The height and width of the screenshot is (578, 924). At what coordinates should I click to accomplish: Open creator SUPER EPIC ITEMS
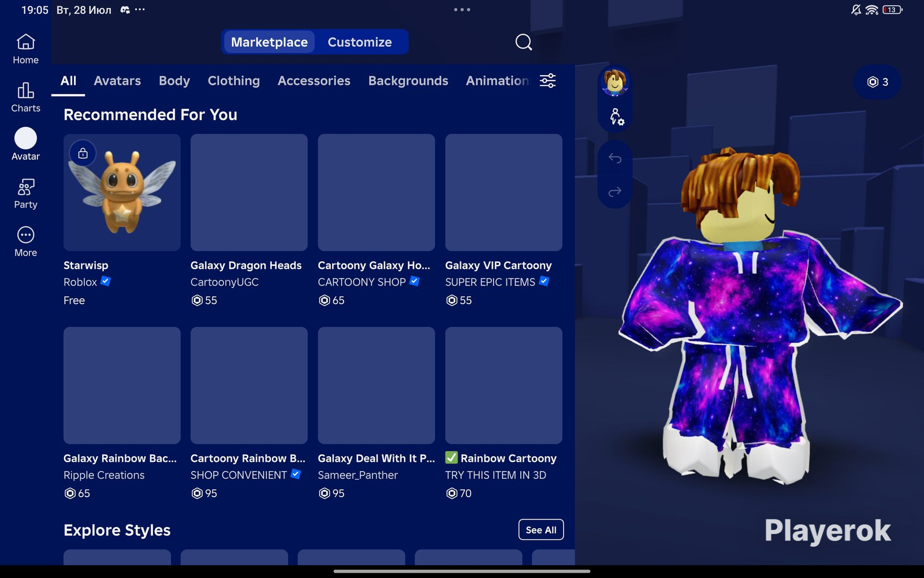[490, 282]
